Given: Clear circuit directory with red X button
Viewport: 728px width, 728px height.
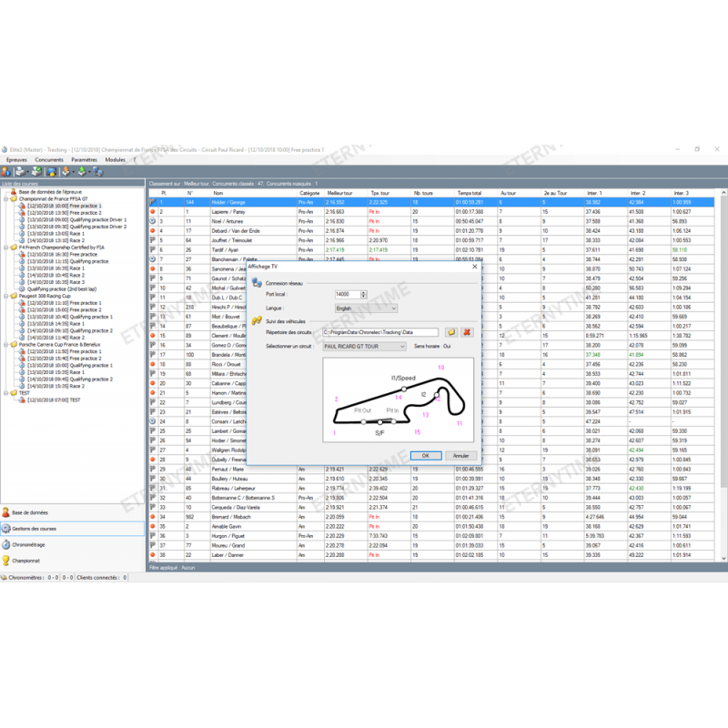Looking at the screenshot, I should (x=467, y=332).
